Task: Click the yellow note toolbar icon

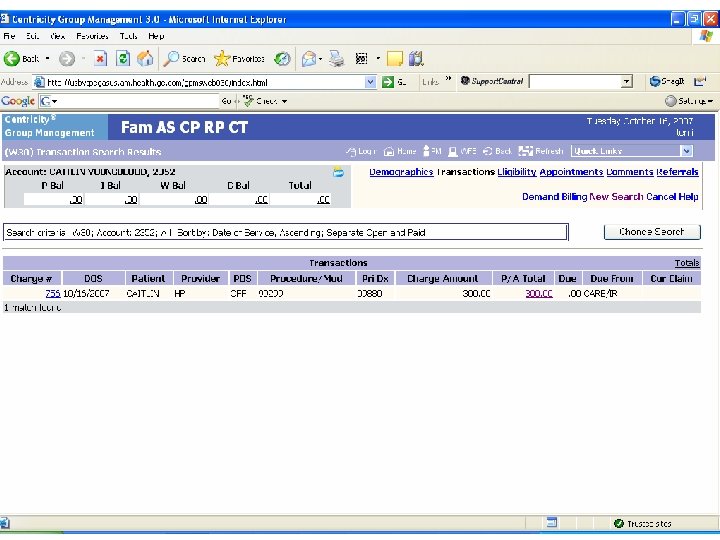Action: [x=395, y=59]
